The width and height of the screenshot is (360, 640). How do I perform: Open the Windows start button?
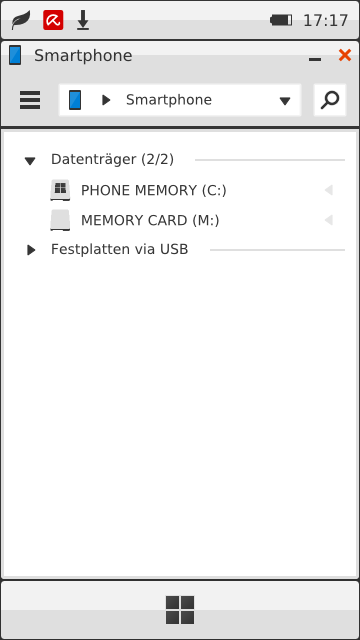180,610
